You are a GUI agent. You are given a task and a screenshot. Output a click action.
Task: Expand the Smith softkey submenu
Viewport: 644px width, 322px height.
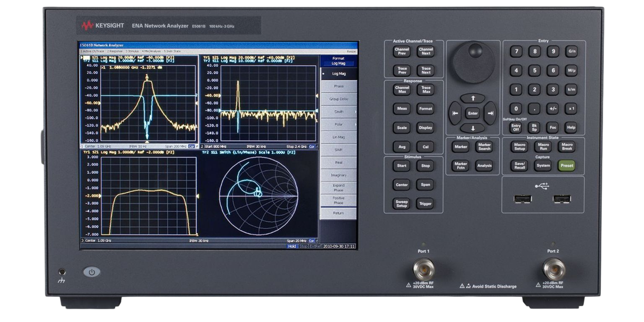338,112
